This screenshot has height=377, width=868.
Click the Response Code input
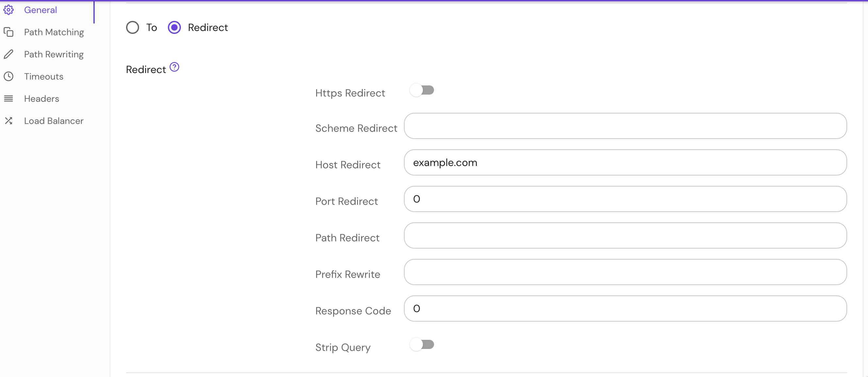[x=625, y=308]
